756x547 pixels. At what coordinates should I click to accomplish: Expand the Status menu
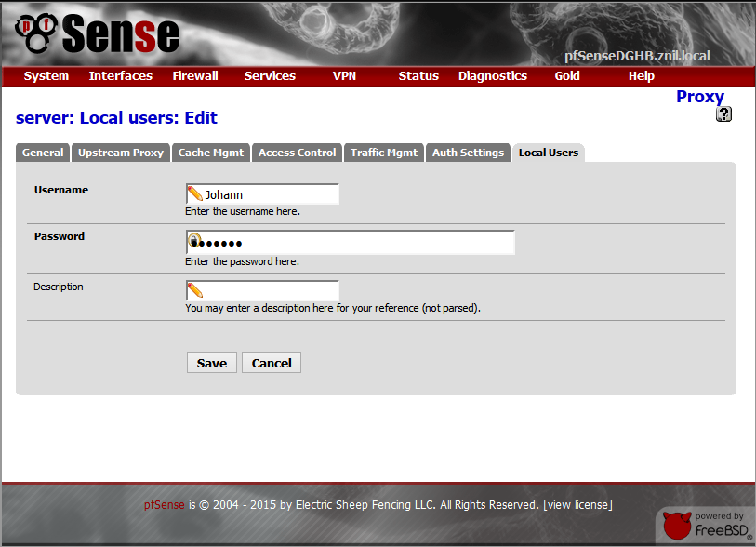click(418, 76)
